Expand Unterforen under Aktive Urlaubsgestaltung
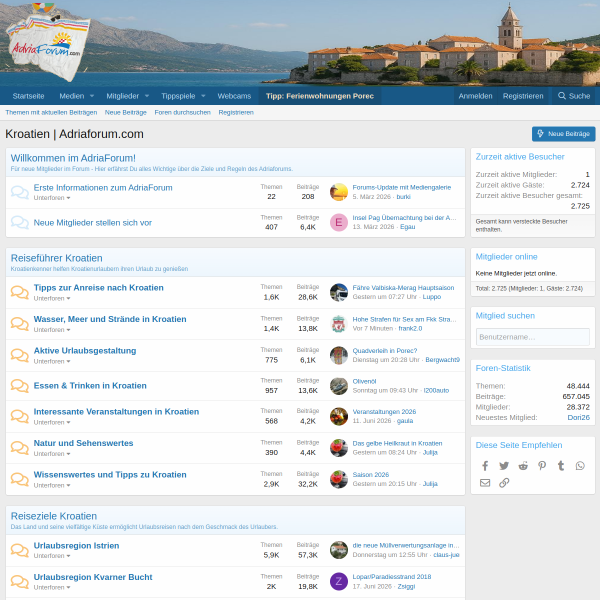 tap(52, 361)
